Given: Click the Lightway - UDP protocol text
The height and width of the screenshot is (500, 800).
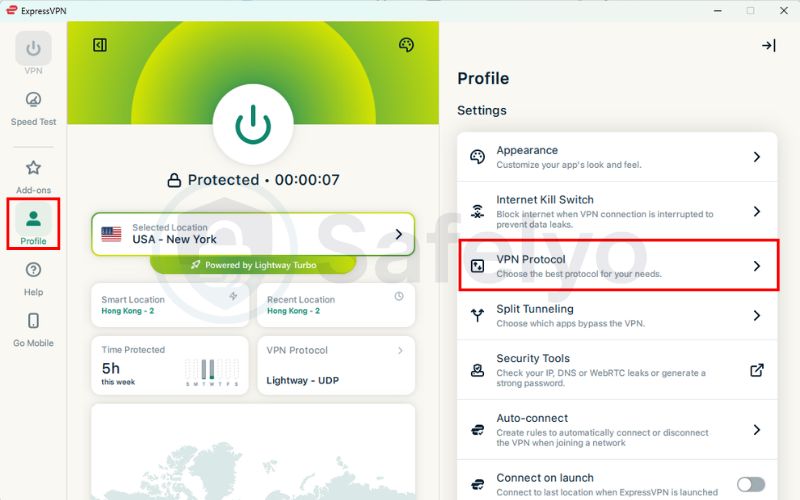Looking at the screenshot, I should (303, 381).
